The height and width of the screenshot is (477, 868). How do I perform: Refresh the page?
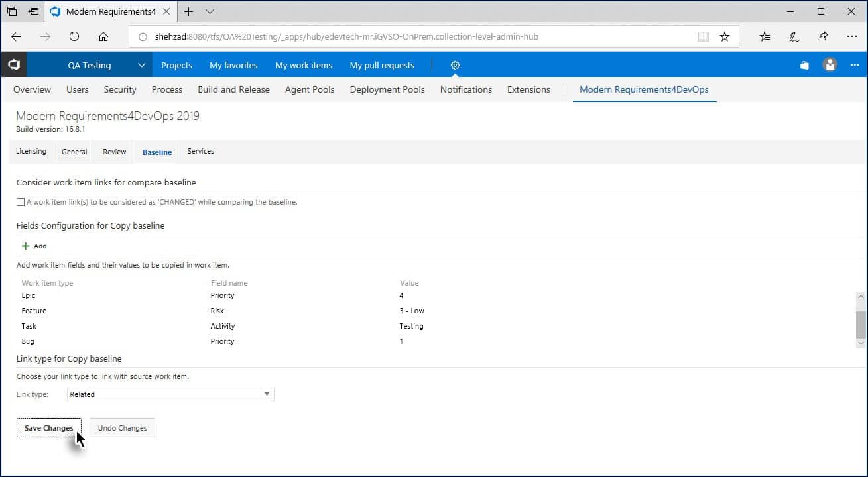click(x=74, y=37)
